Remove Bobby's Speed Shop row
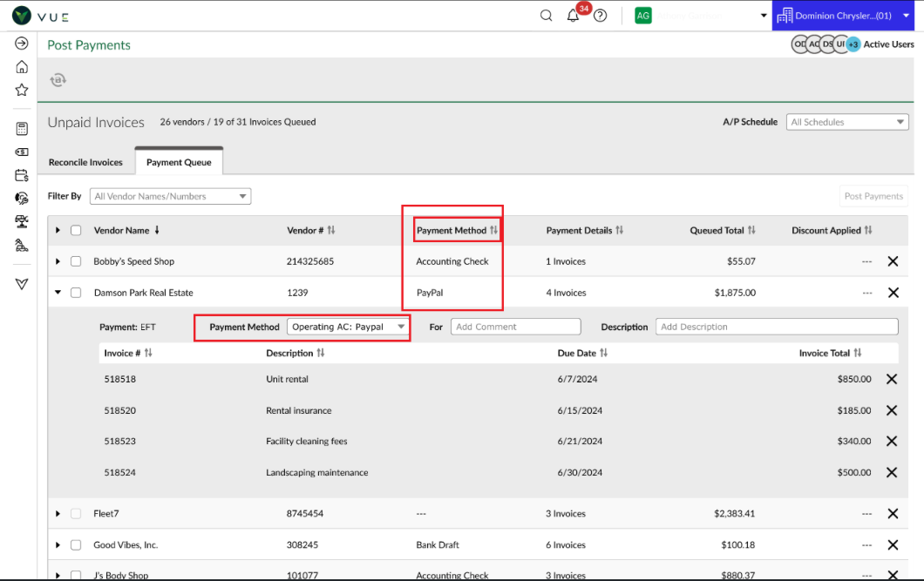 tap(893, 261)
